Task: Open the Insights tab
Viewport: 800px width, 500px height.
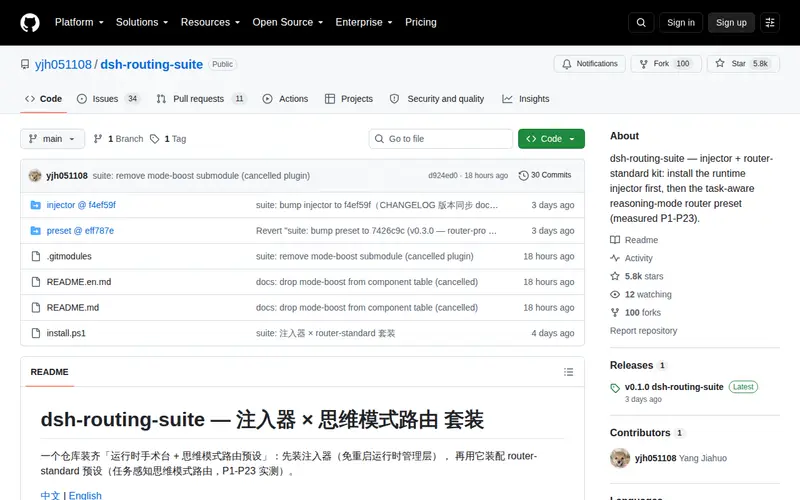Action: tap(526, 99)
